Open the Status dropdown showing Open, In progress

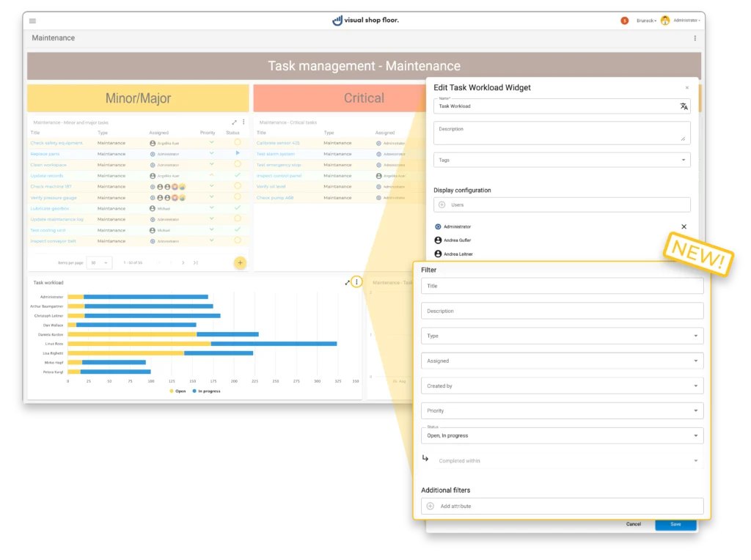(562, 435)
